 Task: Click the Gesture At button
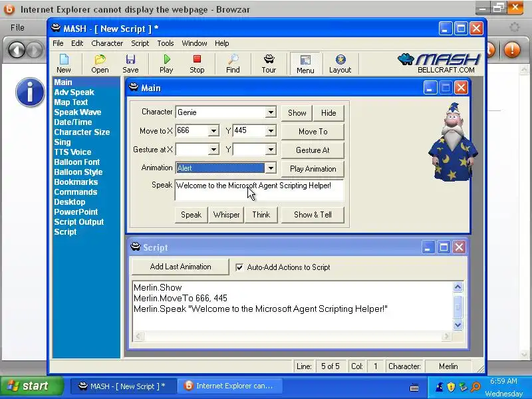coord(313,150)
